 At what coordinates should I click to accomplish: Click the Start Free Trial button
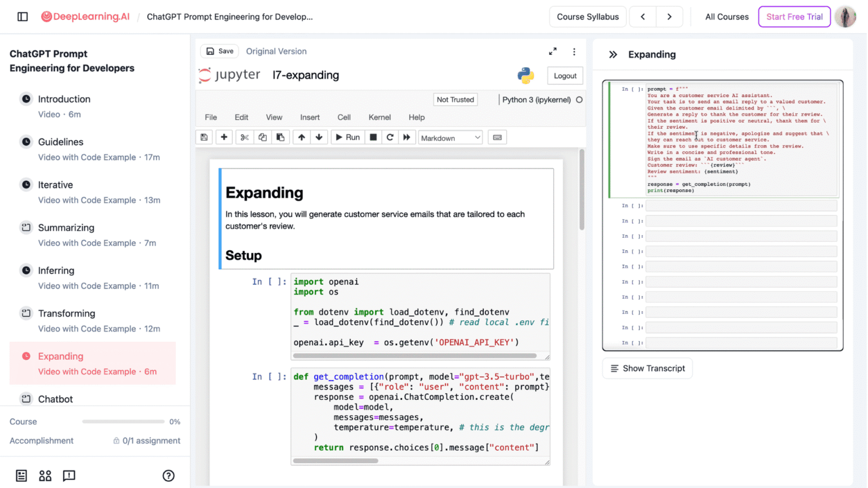pos(795,17)
